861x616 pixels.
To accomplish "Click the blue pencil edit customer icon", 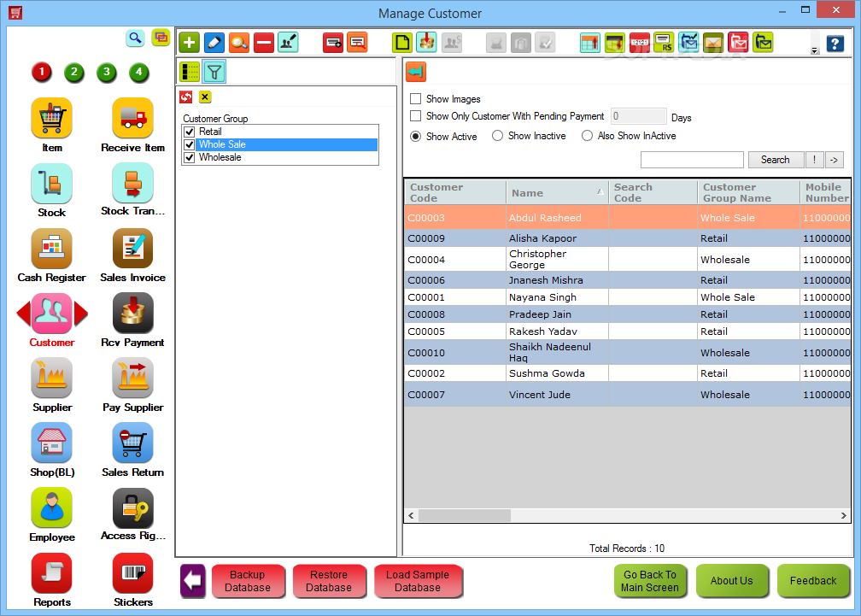I will point(214,42).
